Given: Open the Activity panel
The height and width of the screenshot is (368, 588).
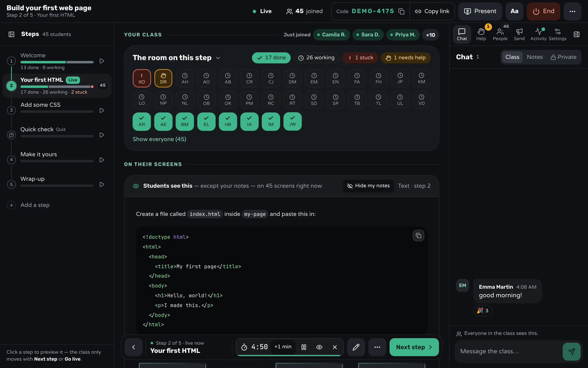Looking at the screenshot, I should coord(538,34).
